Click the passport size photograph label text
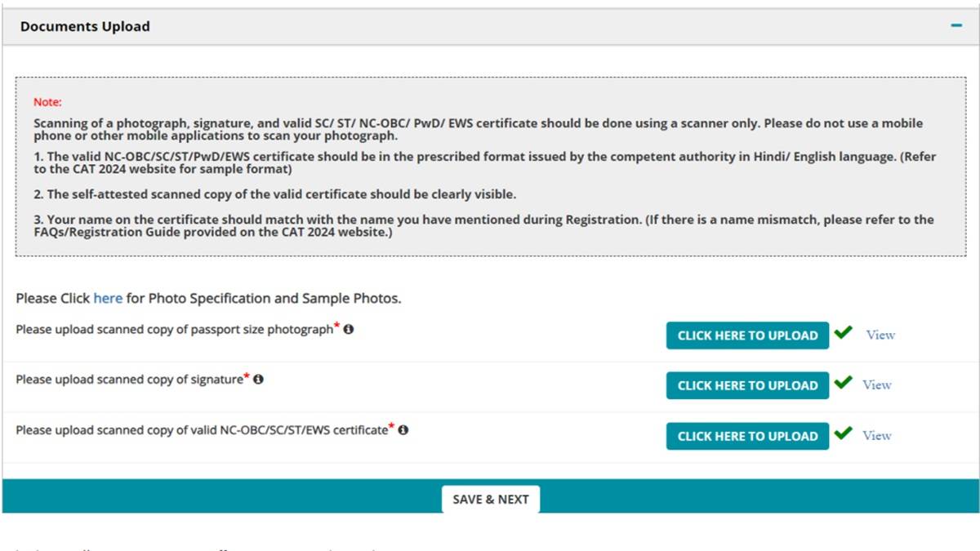980x551 pixels. [x=174, y=330]
